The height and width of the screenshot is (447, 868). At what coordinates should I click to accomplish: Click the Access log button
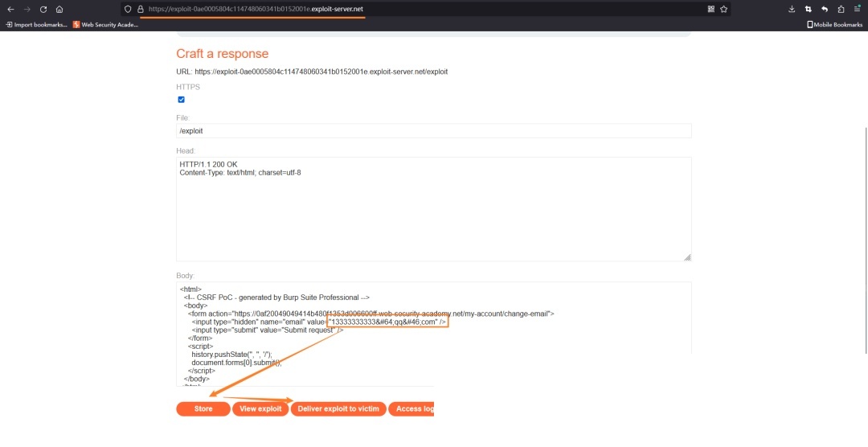point(411,408)
